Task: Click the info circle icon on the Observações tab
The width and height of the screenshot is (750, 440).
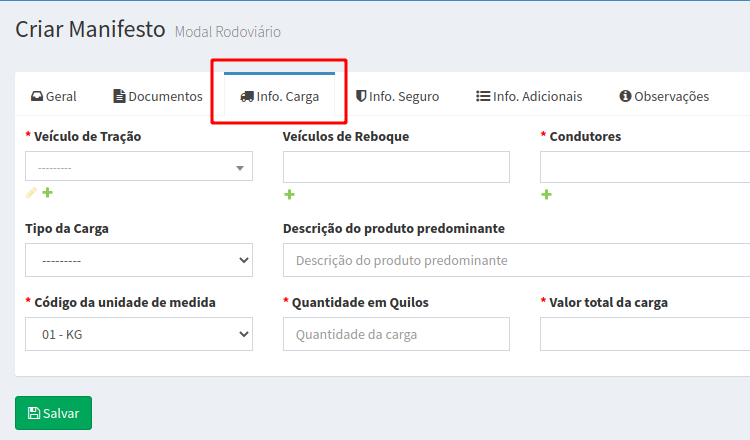Action: coord(625,96)
